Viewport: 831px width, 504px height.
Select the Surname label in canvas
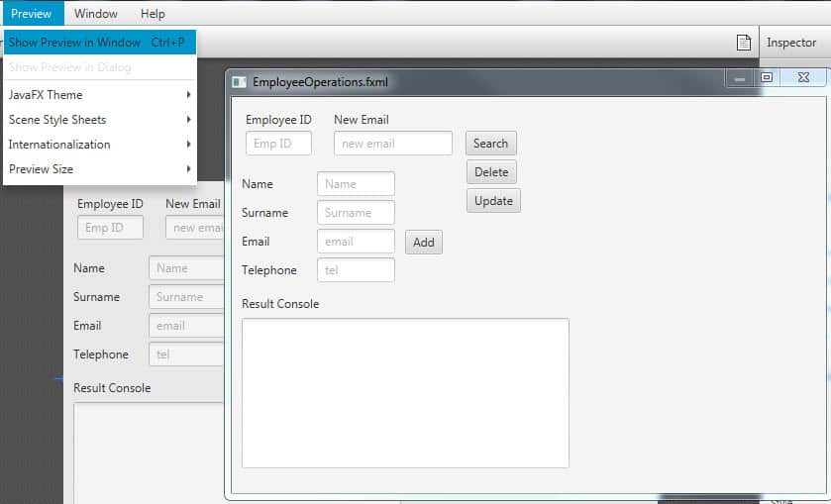96,297
